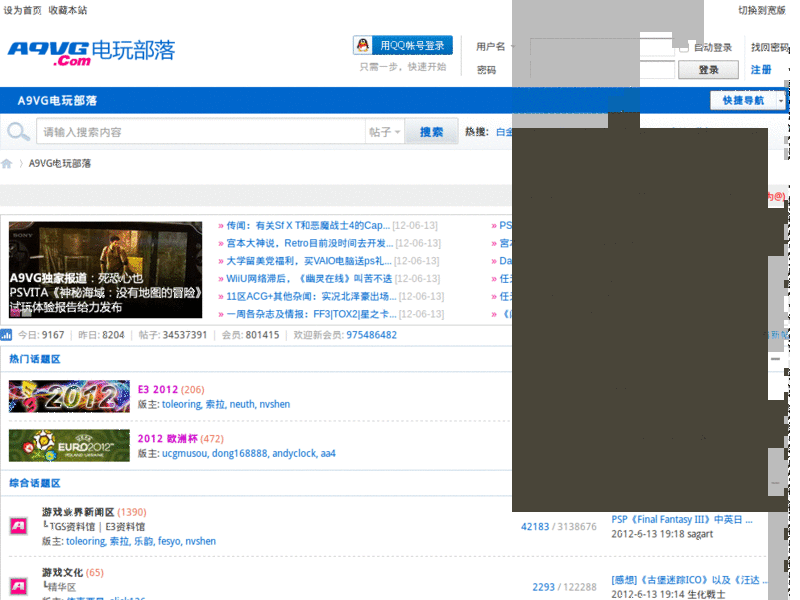Viewport: 800px width, 600px height.
Task: Open the E3 2012 banner image
Action: pos(69,396)
